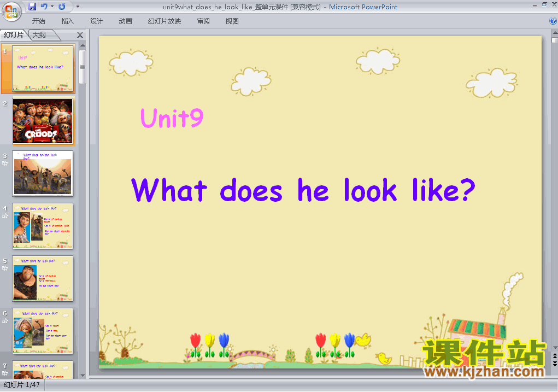Select slide 5 thumbnail

(43, 278)
